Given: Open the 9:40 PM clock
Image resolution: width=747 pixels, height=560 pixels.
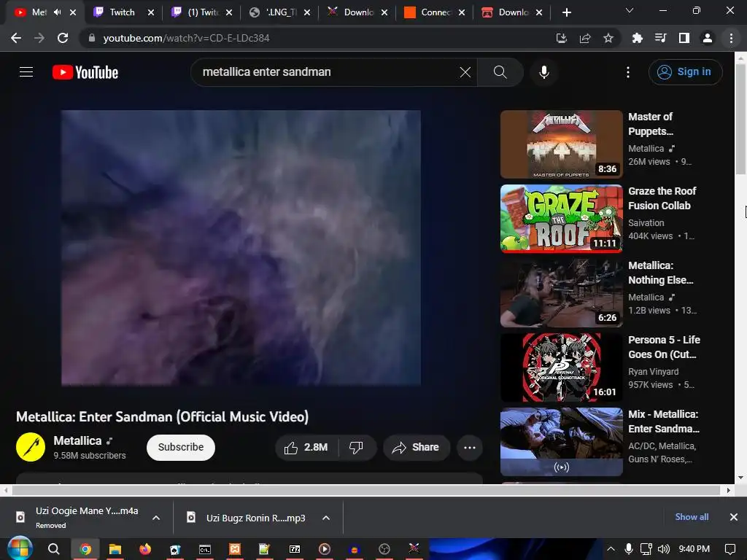Looking at the screenshot, I should click(x=694, y=549).
